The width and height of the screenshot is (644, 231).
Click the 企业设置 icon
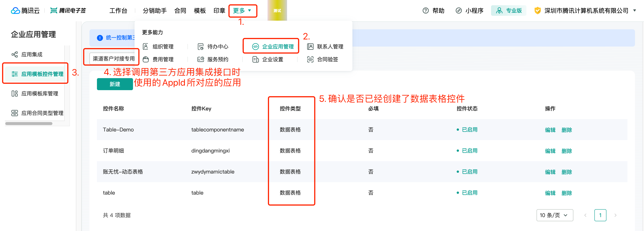[x=255, y=59]
